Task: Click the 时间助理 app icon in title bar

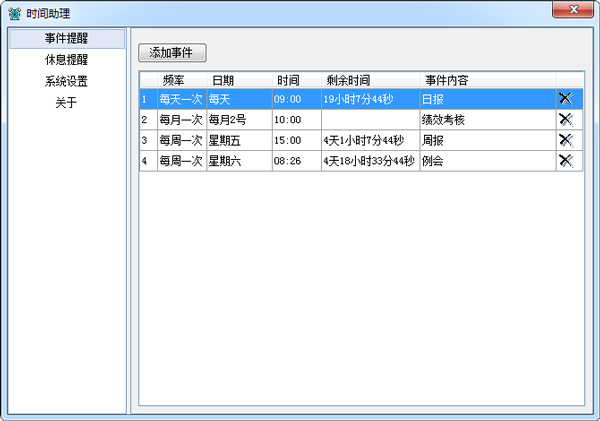Action: [x=13, y=12]
